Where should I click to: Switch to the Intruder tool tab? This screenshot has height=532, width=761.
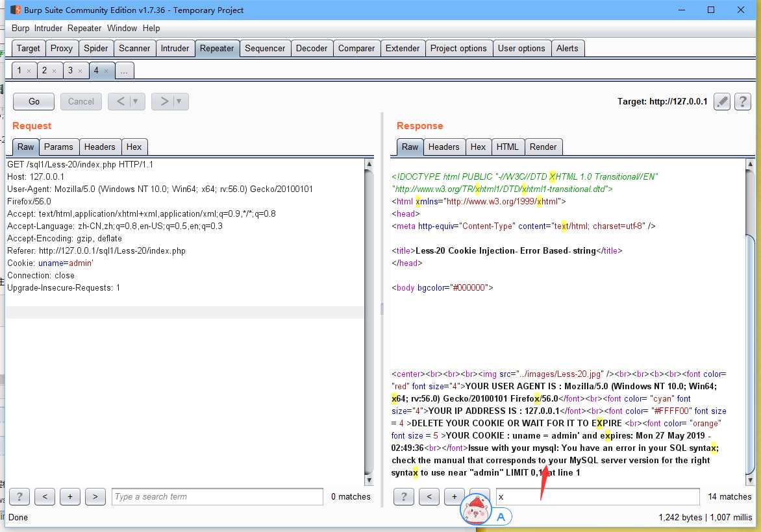[175, 48]
